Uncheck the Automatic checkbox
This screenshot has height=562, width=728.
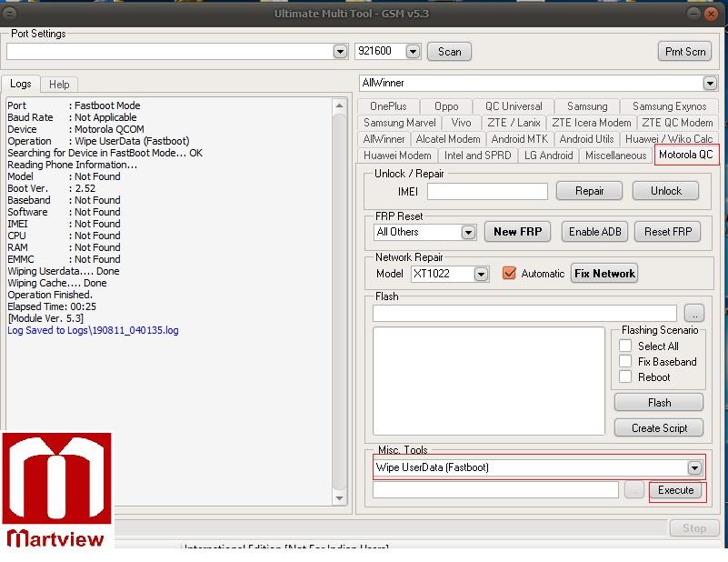pos(509,273)
